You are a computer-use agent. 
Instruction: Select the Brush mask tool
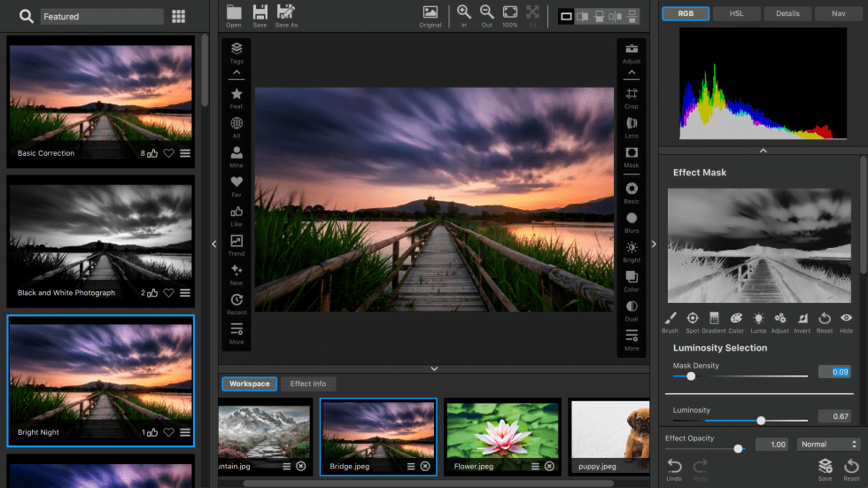(670, 318)
